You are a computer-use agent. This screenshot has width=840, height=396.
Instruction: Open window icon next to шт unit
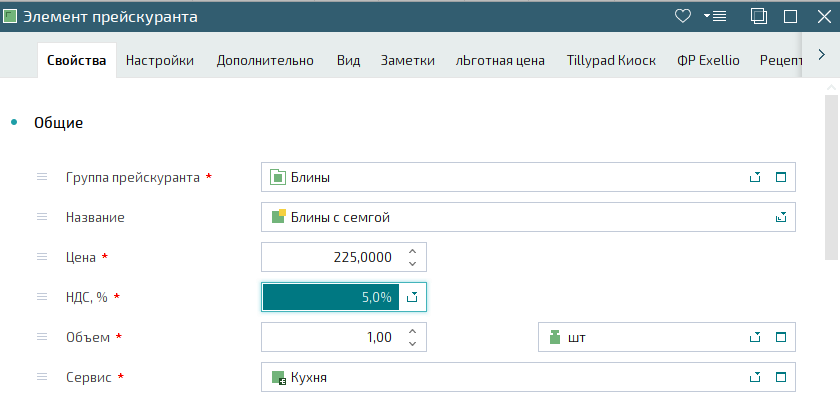click(x=781, y=338)
